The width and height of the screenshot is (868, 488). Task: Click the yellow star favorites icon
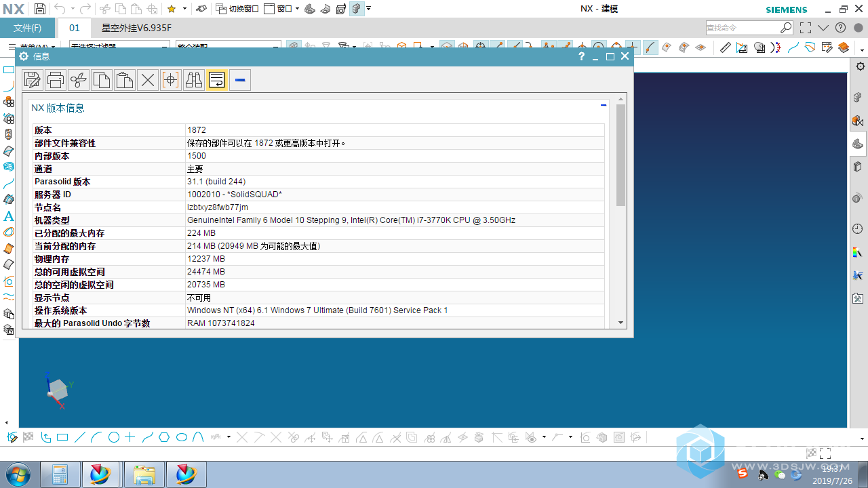(172, 9)
